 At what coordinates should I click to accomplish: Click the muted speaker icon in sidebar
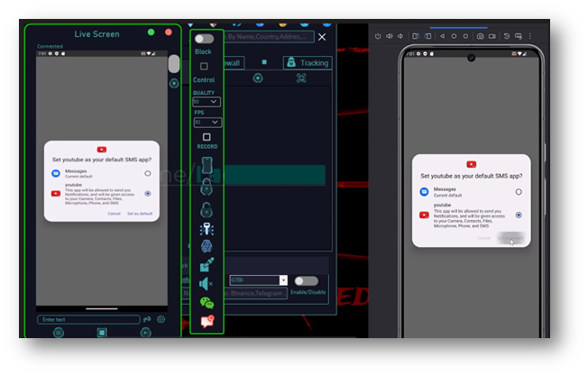click(x=207, y=284)
